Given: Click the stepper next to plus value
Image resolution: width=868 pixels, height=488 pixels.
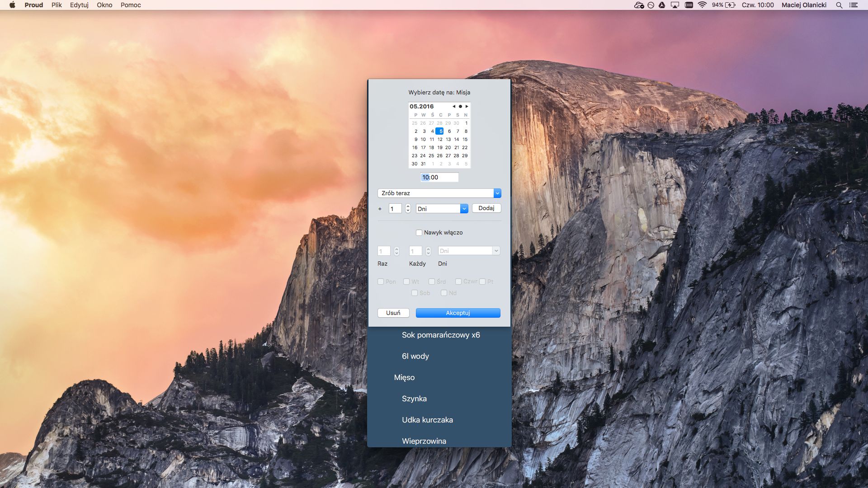Looking at the screenshot, I should pyautogui.click(x=408, y=208).
